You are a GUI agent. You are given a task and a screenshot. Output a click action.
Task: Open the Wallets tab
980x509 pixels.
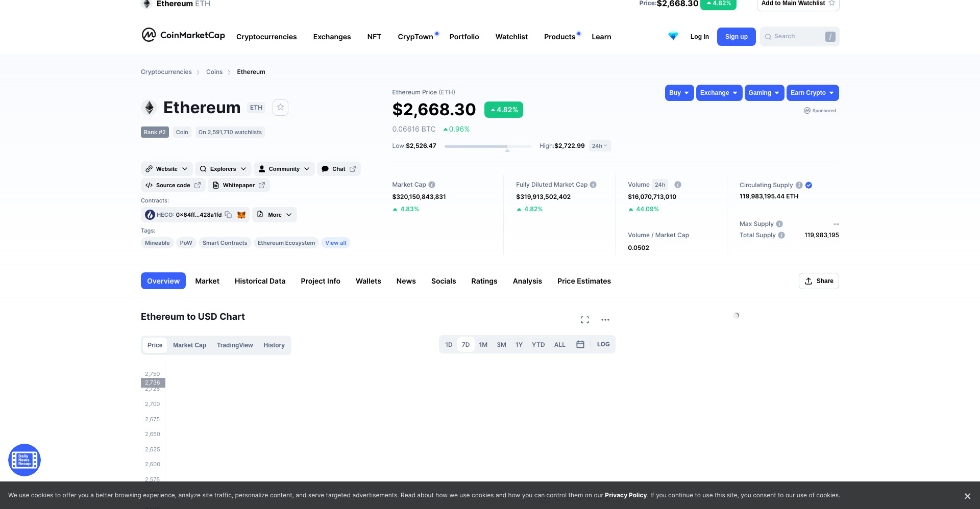[368, 281]
